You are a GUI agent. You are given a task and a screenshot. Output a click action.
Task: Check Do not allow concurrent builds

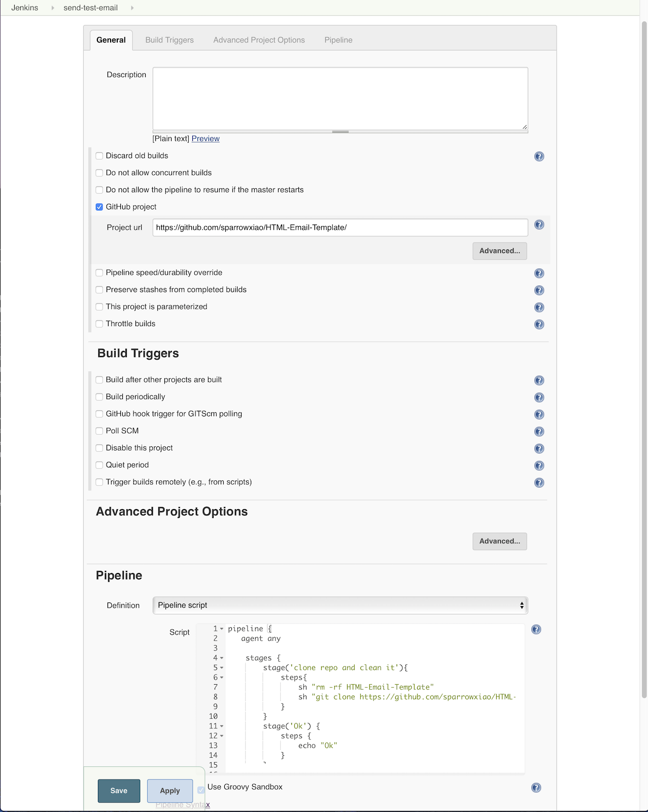click(x=99, y=173)
